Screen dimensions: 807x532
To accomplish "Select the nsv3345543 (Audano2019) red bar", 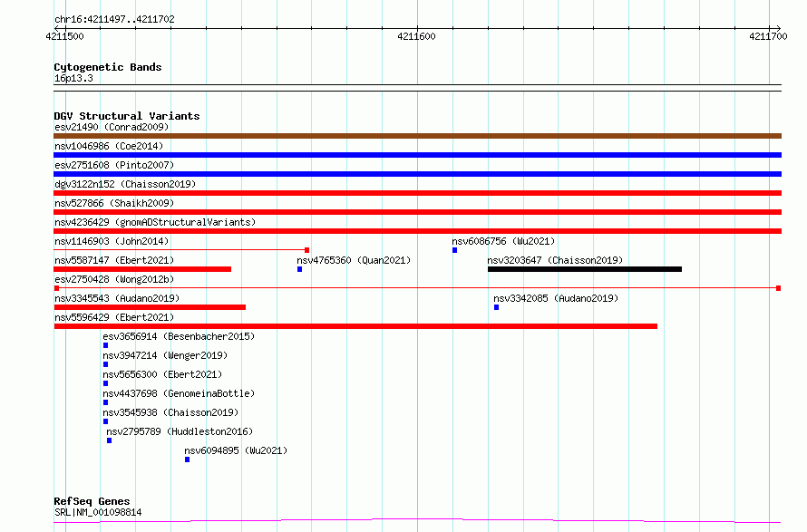I will [150, 307].
